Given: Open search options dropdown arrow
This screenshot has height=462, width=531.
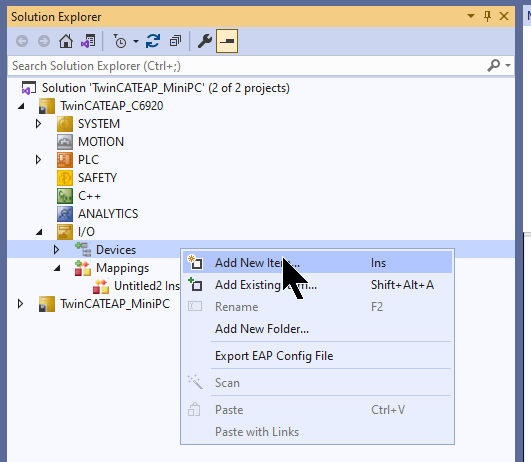Looking at the screenshot, I should click(x=508, y=65).
